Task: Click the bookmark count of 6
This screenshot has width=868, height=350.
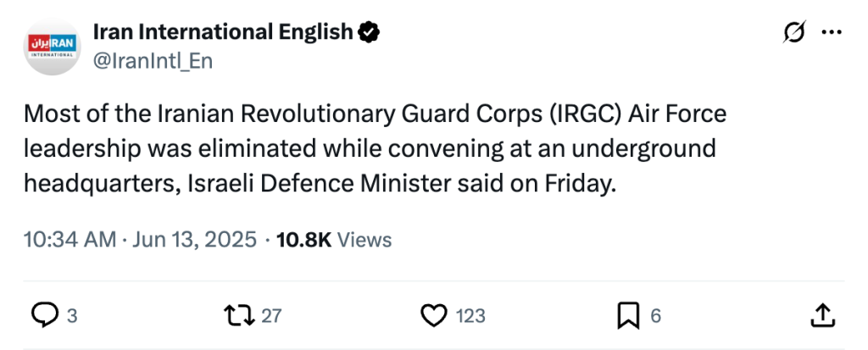Action: [x=655, y=317]
